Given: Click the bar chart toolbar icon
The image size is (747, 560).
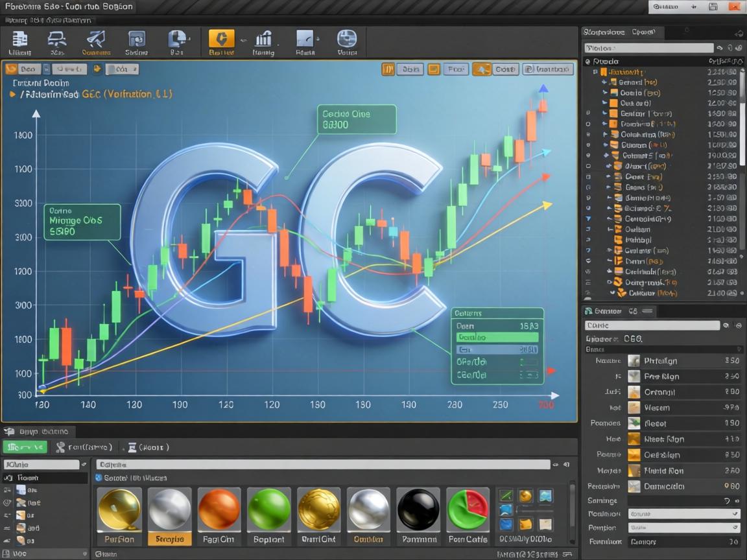Looking at the screenshot, I should pyautogui.click(x=263, y=40).
